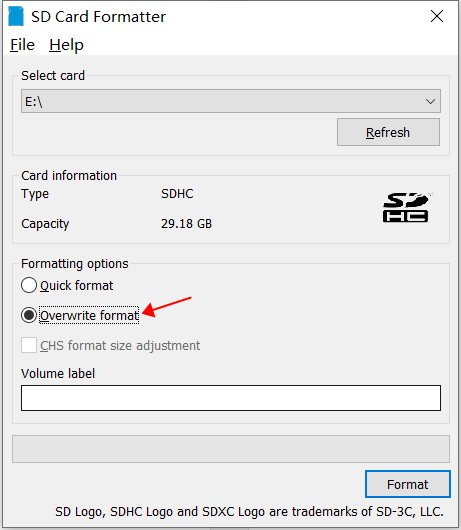Click the blue SD card app icon
This screenshot has width=461, height=530.
pyautogui.click(x=16, y=16)
